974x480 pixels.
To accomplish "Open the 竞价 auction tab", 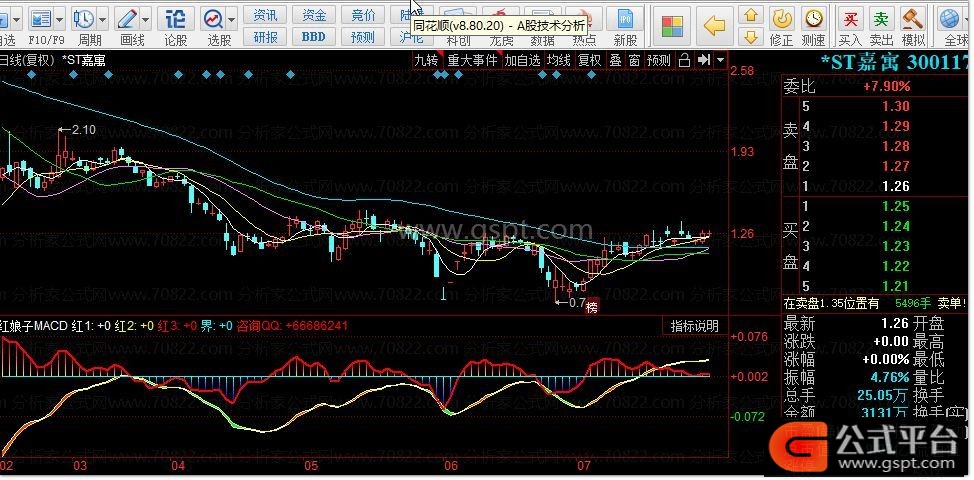I will [363, 15].
